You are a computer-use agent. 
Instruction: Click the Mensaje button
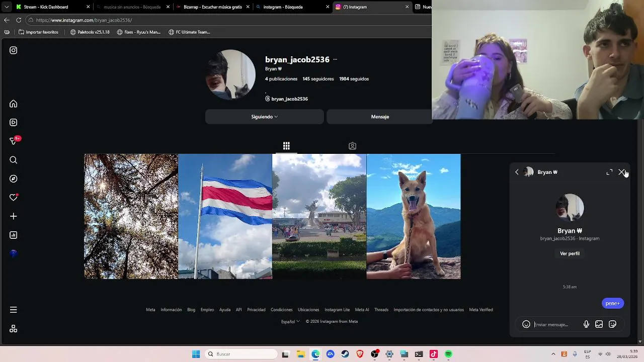pyautogui.click(x=380, y=117)
